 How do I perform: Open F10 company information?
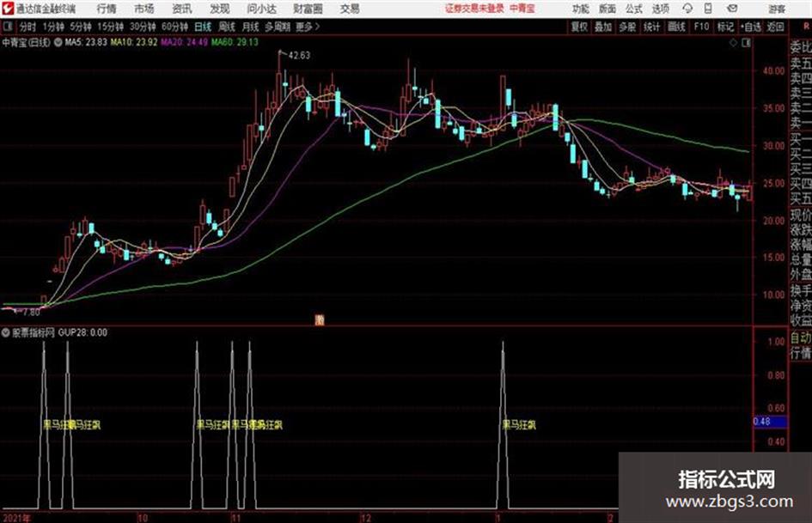[701, 27]
